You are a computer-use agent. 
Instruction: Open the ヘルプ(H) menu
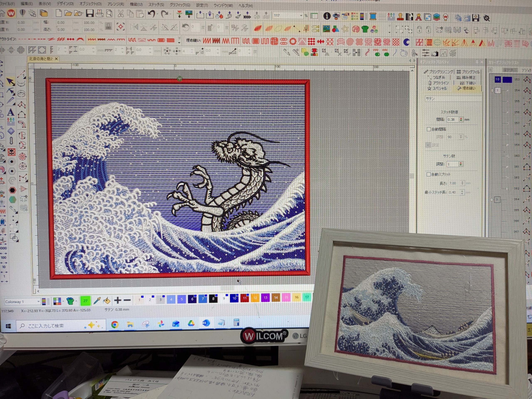(246, 6)
